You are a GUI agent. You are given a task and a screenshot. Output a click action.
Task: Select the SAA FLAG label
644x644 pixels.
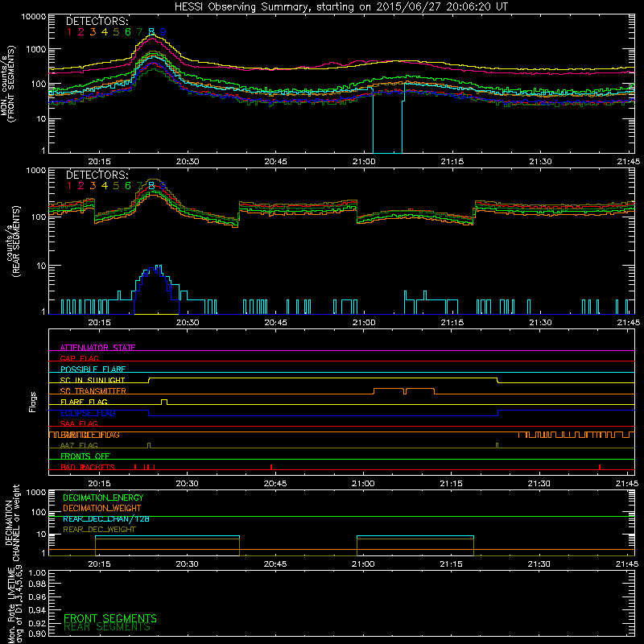click(x=79, y=424)
